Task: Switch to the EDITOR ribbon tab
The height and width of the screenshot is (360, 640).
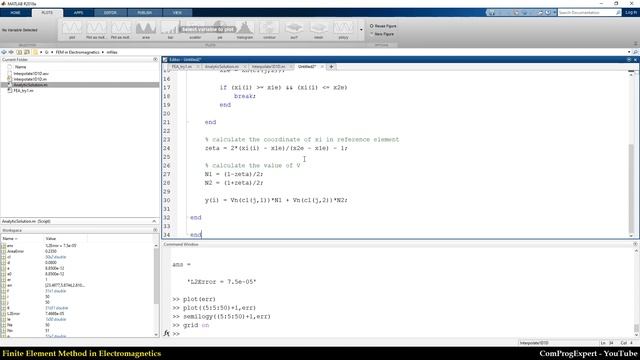Action: pos(110,13)
